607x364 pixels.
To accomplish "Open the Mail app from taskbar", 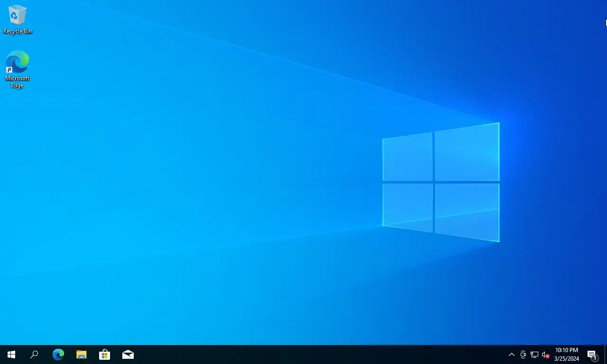I will tap(128, 355).
